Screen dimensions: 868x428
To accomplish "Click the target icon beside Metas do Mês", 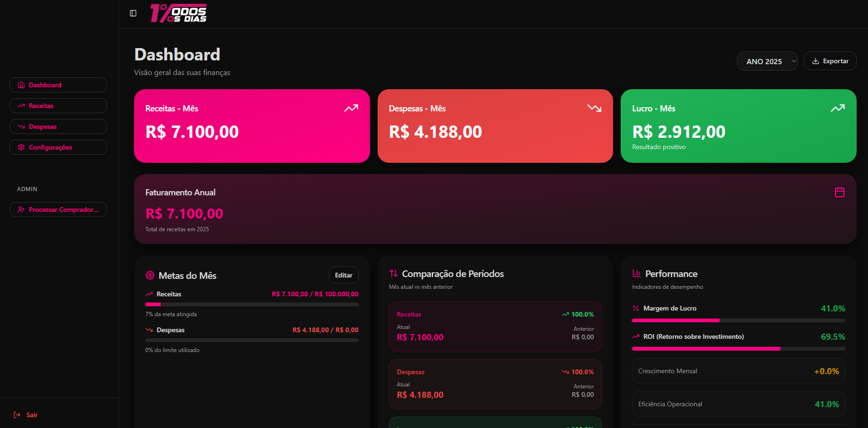I will 150,275.
